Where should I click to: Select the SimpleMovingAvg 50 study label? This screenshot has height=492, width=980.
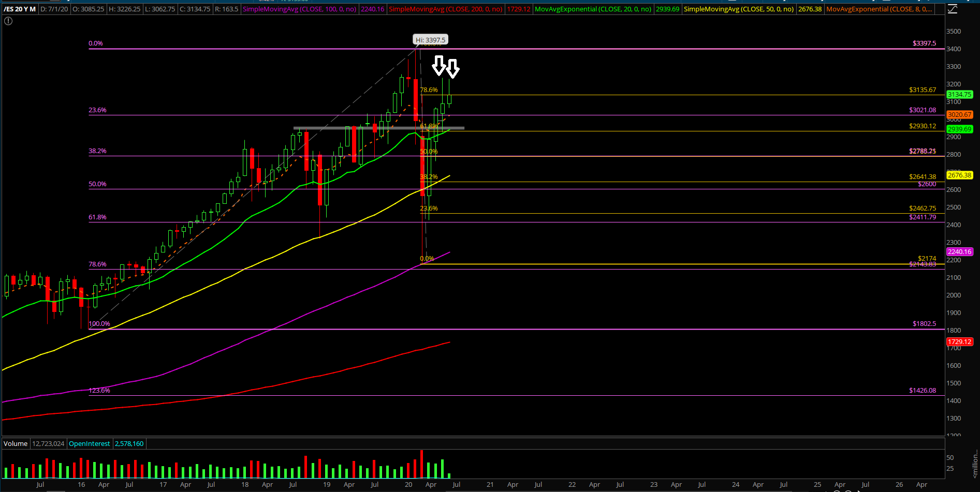739,9
